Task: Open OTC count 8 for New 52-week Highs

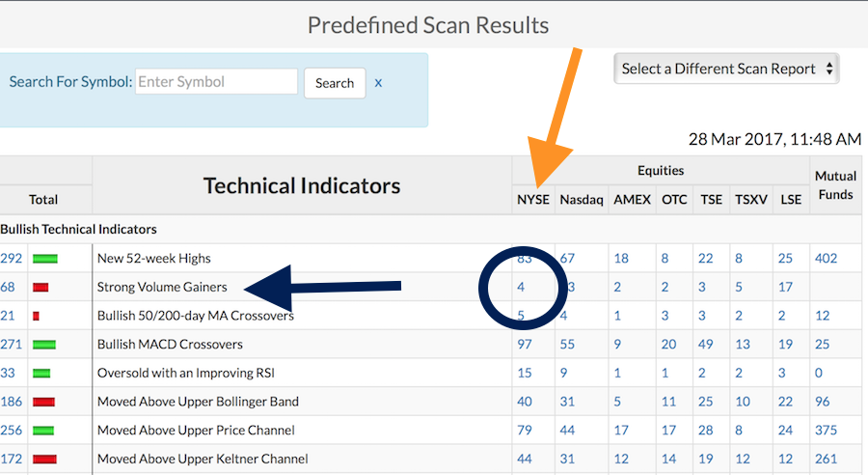Action: pyautogui.click(x=665, y=259)
